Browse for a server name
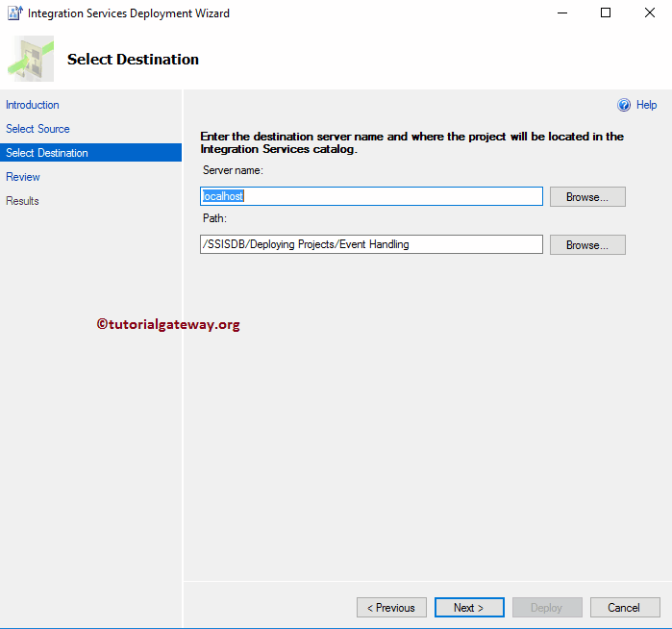Viewport: 672px width, 629px height. (587, 197)
